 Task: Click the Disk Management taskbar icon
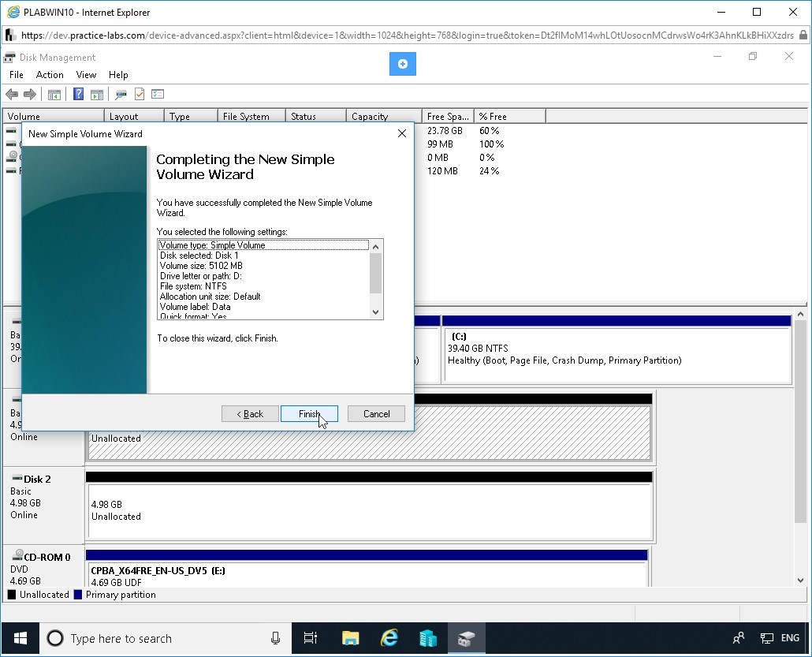tap(467, 638)
